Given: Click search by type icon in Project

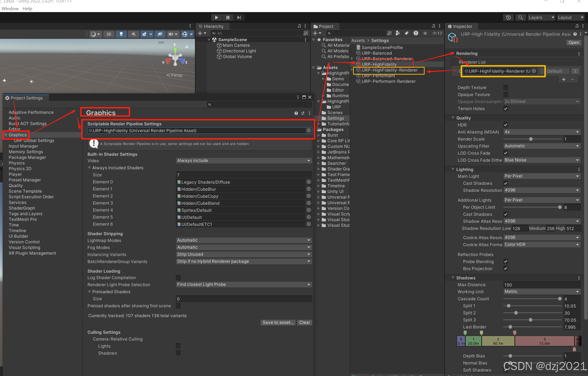Looking at the screenshot, I should [398, 33].
